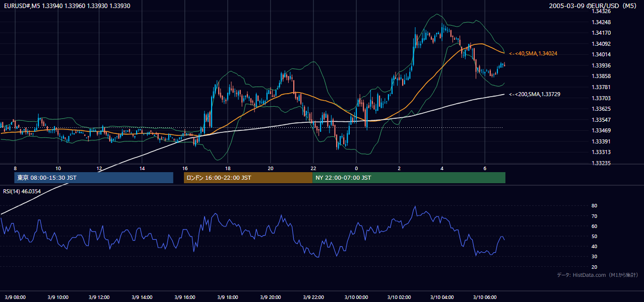Click RSI scale value 80
Image resolution: width=644 pixels, height=302 pixels.
coord(594,206)
